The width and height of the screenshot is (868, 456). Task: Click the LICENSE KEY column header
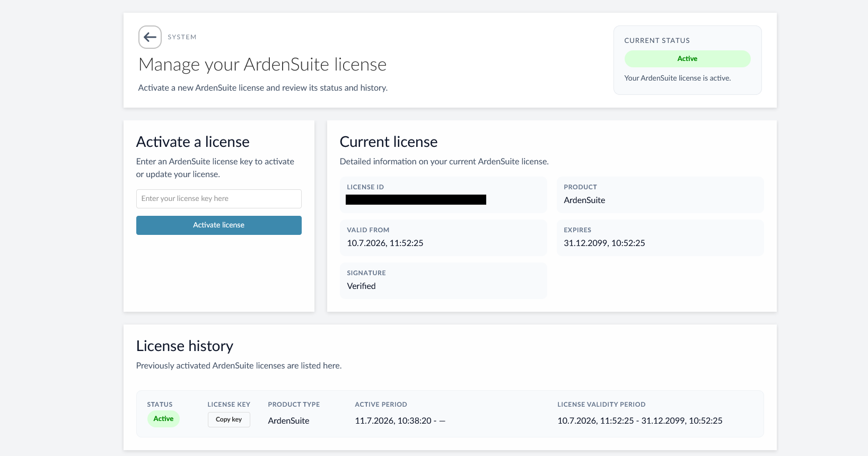click(x=229, y=405)
